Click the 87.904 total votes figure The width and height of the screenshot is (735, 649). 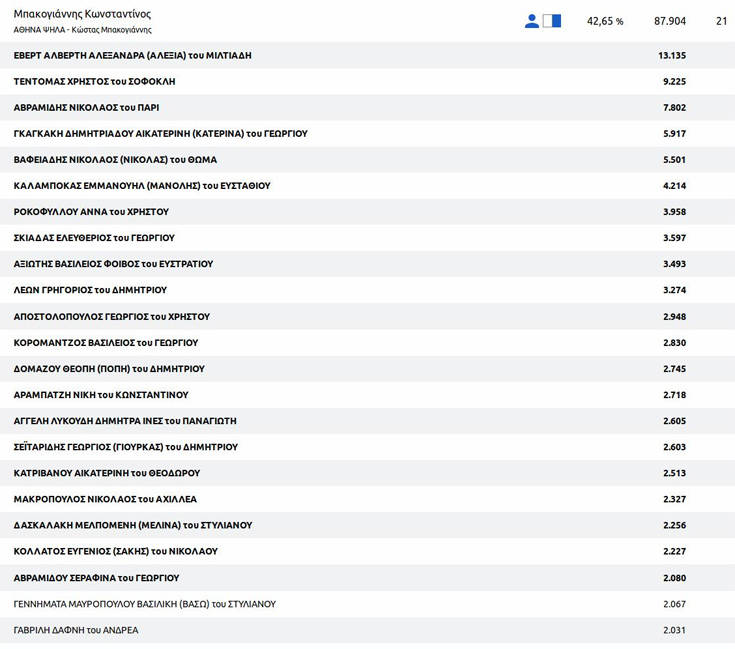669,21
